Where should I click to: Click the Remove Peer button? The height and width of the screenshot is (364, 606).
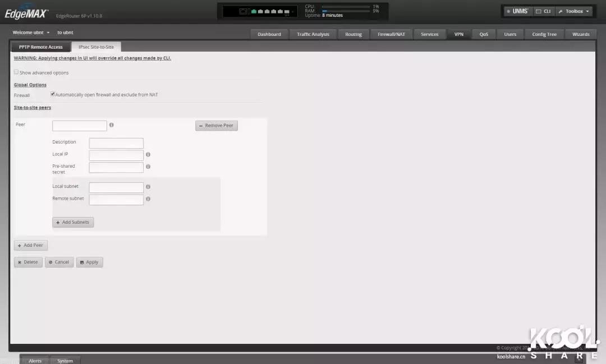(217, 126)
